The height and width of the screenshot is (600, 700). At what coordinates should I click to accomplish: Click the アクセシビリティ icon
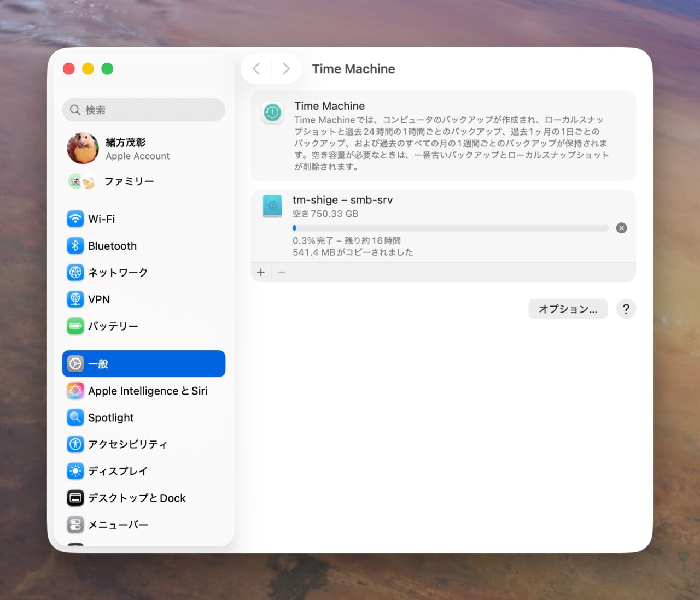(x=75, y=444)
